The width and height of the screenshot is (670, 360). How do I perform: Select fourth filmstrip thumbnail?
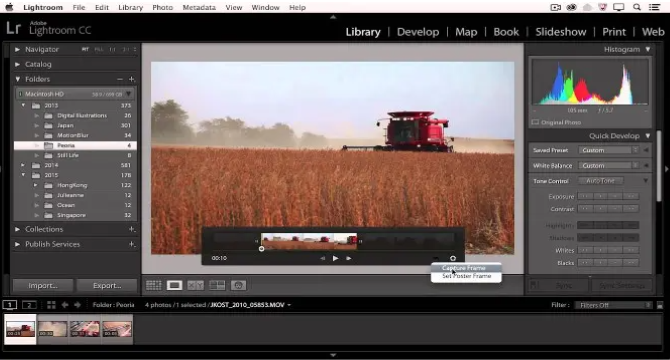click(117, 329)
